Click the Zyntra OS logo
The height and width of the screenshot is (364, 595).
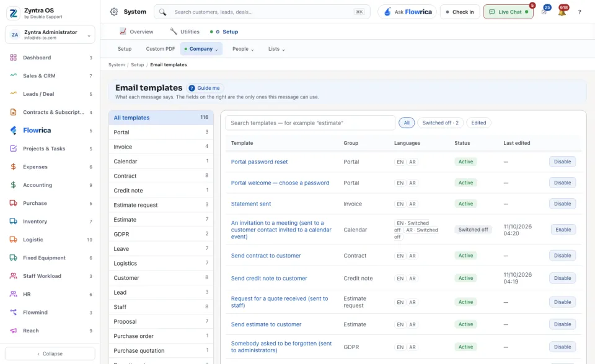[x=13, y=13]
